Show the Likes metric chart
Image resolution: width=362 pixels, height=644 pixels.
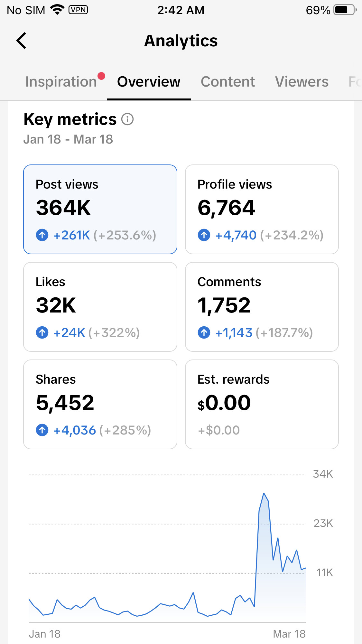(x=100, y=307)
